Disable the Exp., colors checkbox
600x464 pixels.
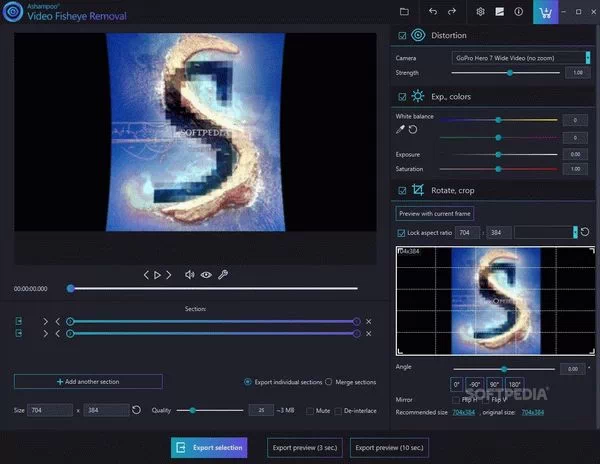(x=402, y=97)
